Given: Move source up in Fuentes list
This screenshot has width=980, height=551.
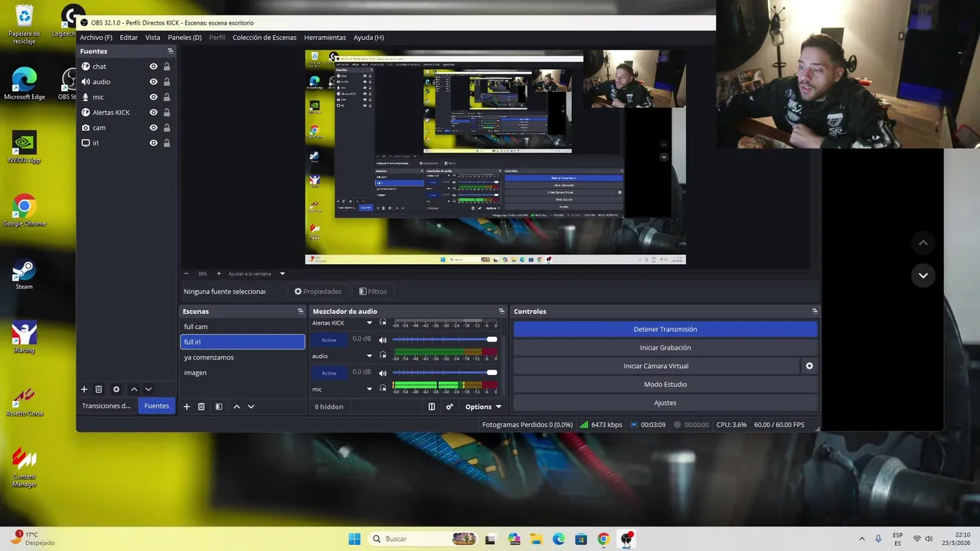Looking at the screenshot, I should point(134,389).
